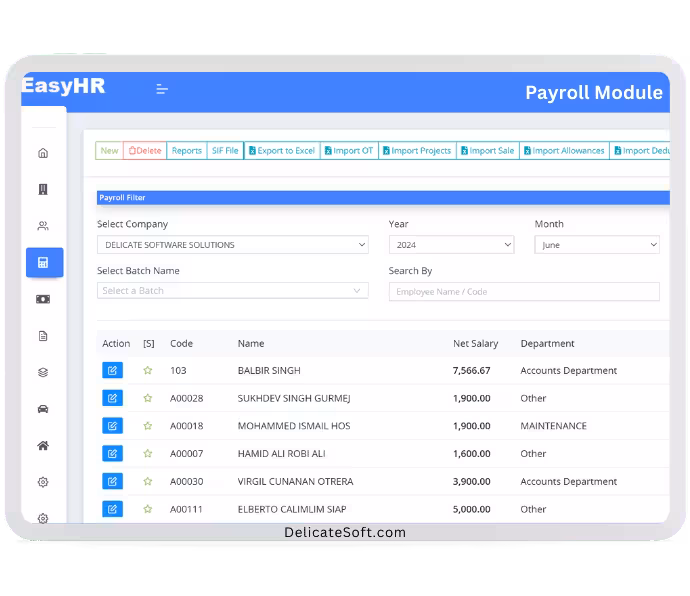This screenshot has height=596, width=690.
Task: Click the MAINTENANCE department cell
Action: coord(554,426)
